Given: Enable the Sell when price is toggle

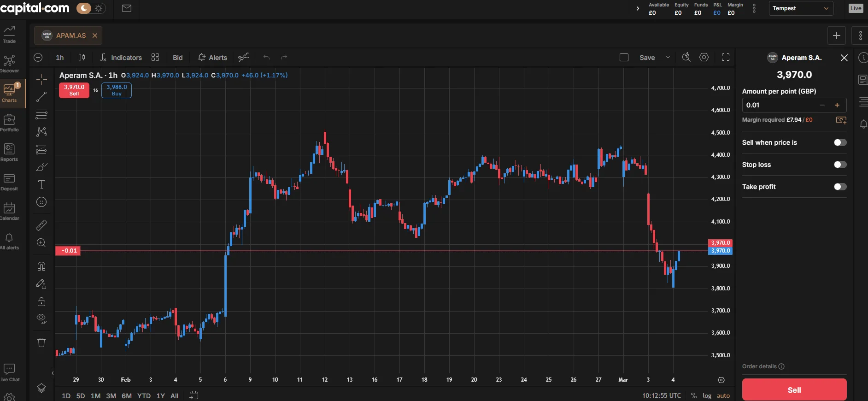Looking at the screenshot, I should coord(840,142).
